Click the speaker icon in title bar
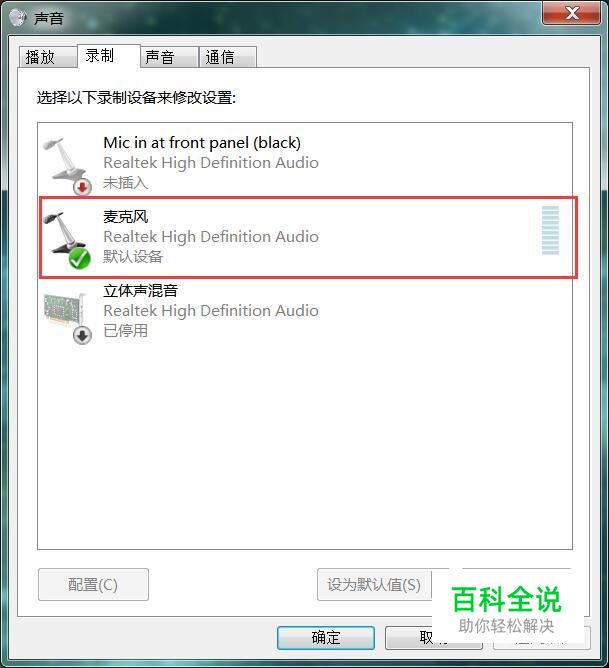The image size is (609, 668). 18,17
